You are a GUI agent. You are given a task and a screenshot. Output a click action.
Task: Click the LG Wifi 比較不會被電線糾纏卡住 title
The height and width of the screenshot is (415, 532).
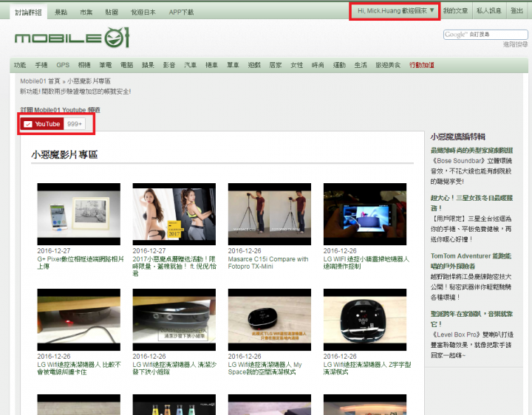79,368
